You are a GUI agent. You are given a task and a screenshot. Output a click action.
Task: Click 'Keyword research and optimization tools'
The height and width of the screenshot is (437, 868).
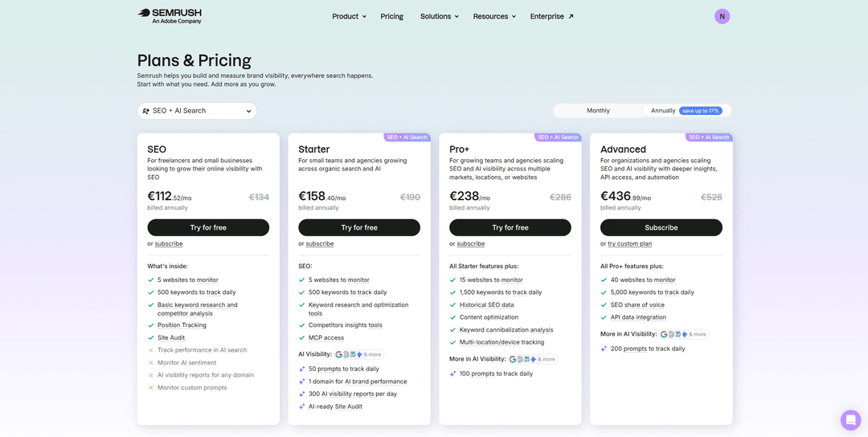coord(358,309)
